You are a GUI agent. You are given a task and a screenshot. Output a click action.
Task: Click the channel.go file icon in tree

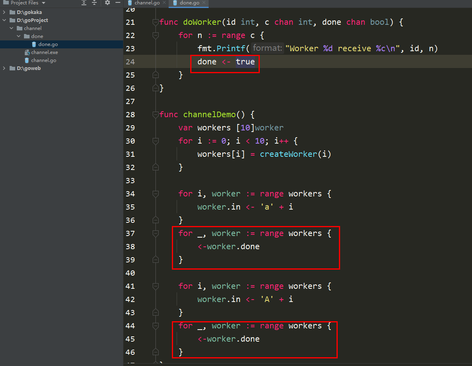coord(27,60)
